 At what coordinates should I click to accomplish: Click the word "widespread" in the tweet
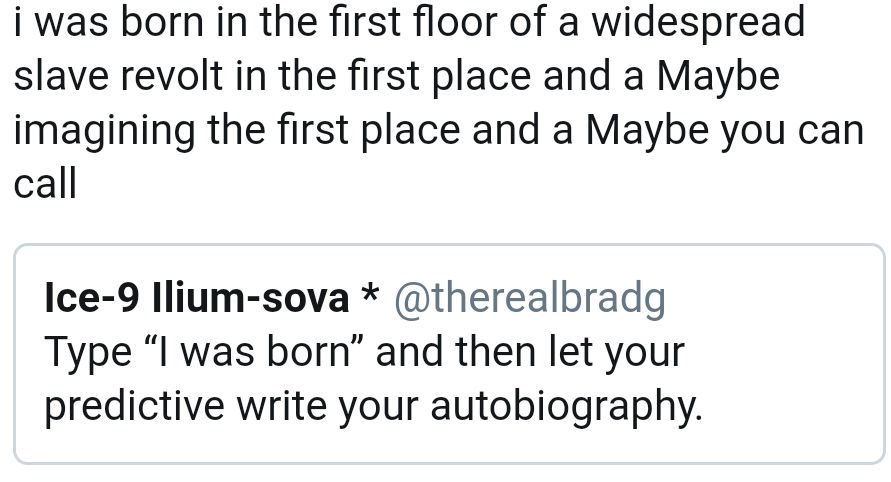pos(696,22)
